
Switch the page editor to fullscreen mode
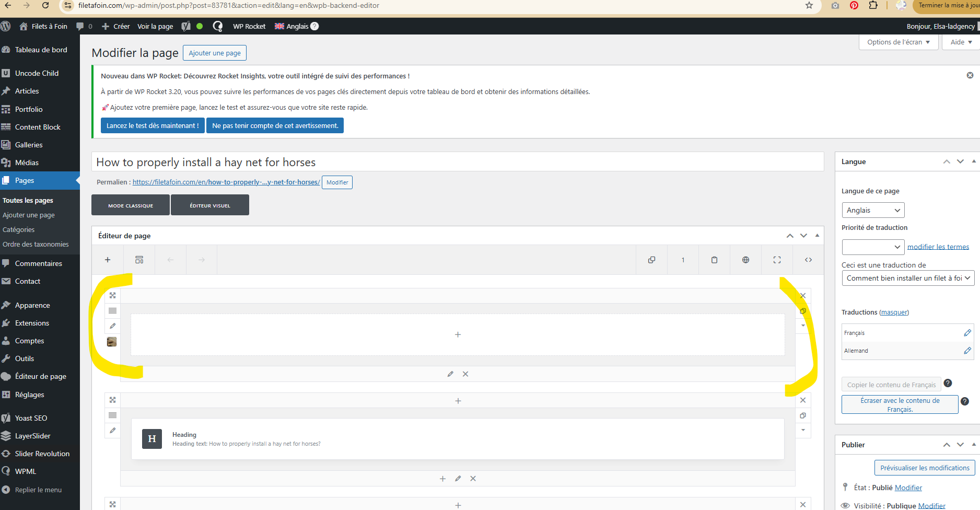click(777, 260)
